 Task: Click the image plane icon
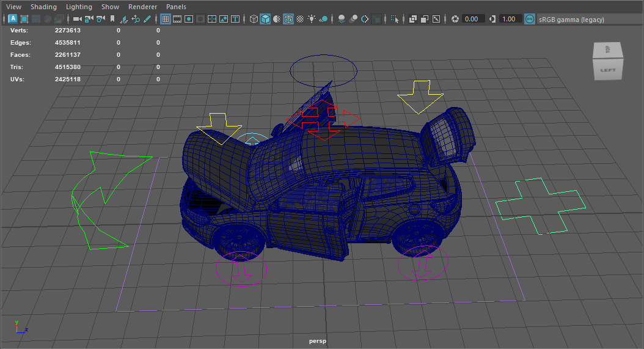tap(124, 19)
